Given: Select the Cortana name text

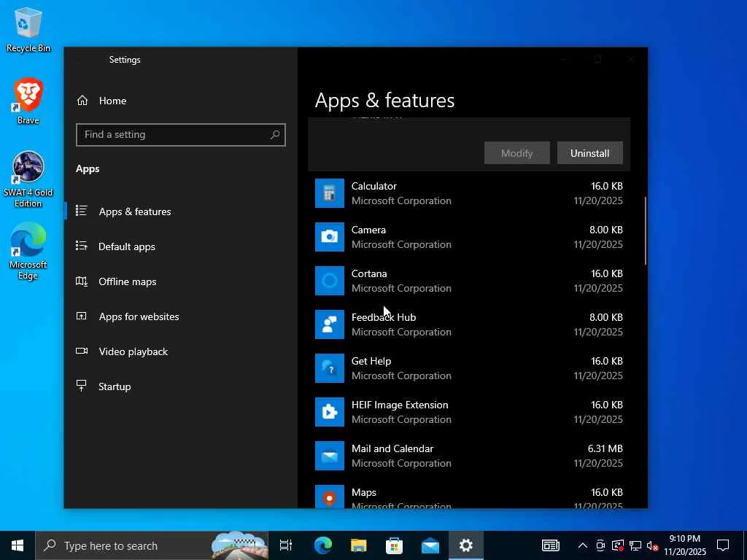Looking at the screenshot, I should pos(369,274).
